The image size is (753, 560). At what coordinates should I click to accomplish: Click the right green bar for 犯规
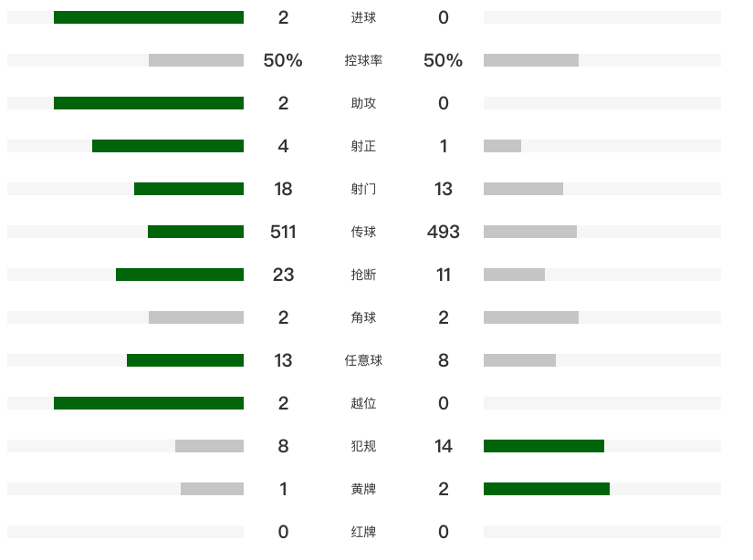click(x=544, y=446)
